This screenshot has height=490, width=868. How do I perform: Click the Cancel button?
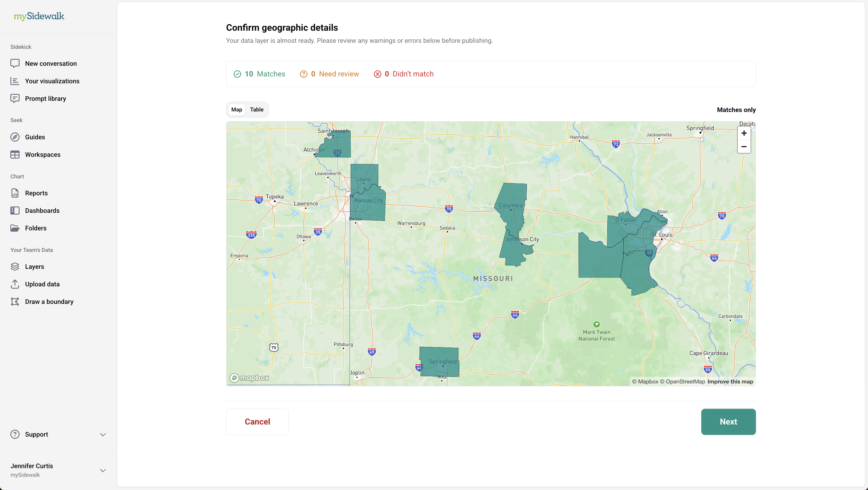tap(257, 422)
